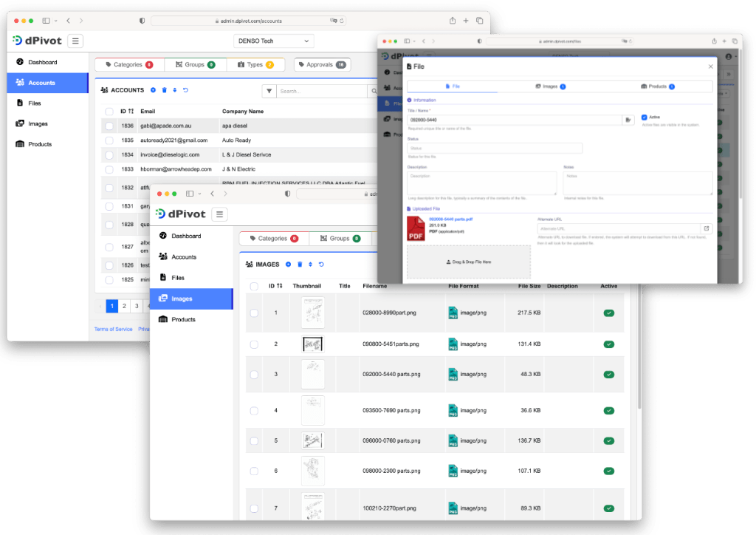
Task: Go to page 3 of accounts
Action: point(137,306)
